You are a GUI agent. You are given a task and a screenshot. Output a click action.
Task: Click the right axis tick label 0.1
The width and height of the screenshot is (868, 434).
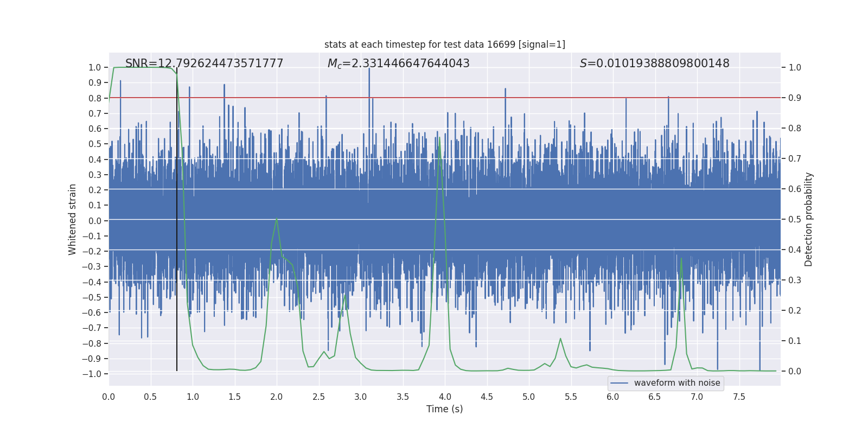(x=795, y=341)
